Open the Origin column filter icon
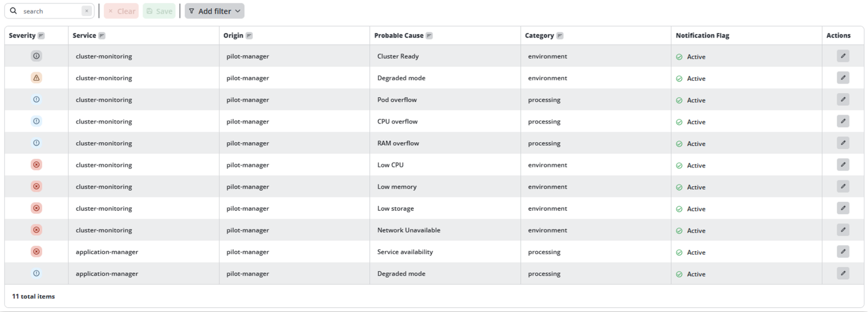The height and width of the screenshot is (312, 868). pos(249,36)
